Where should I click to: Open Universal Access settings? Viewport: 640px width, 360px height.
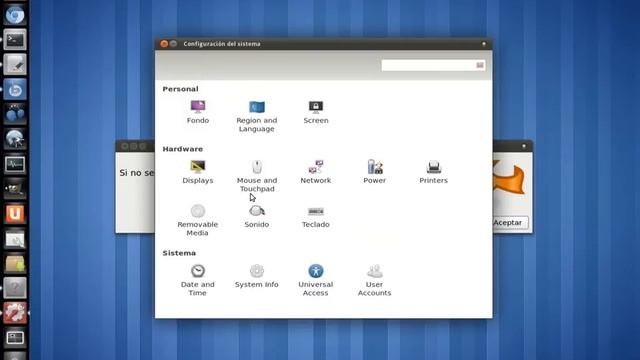[x=316, y=280]
